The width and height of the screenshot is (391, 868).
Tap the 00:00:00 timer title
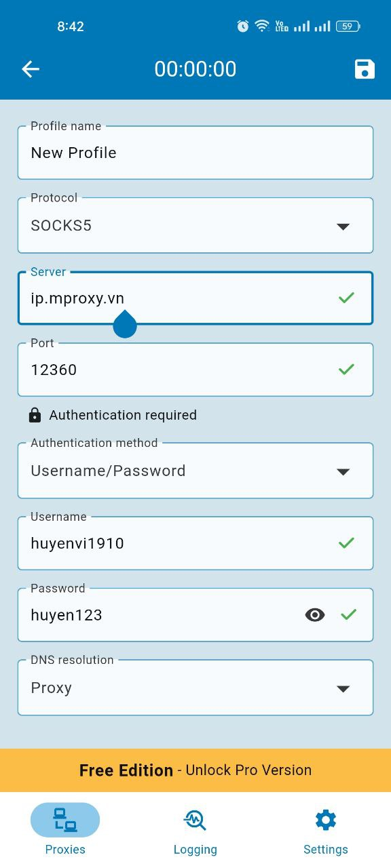click(195, 69)
